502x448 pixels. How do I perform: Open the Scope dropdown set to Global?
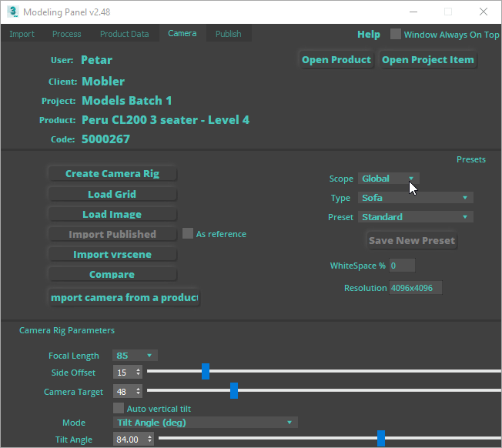click(x=389, y=179)
